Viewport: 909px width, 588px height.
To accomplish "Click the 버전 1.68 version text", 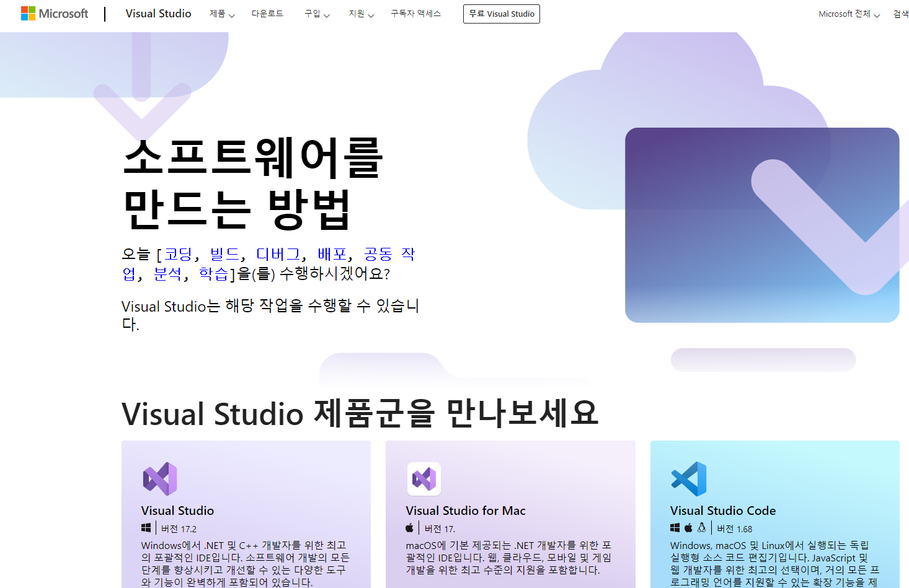I will (x=735, y=529).
